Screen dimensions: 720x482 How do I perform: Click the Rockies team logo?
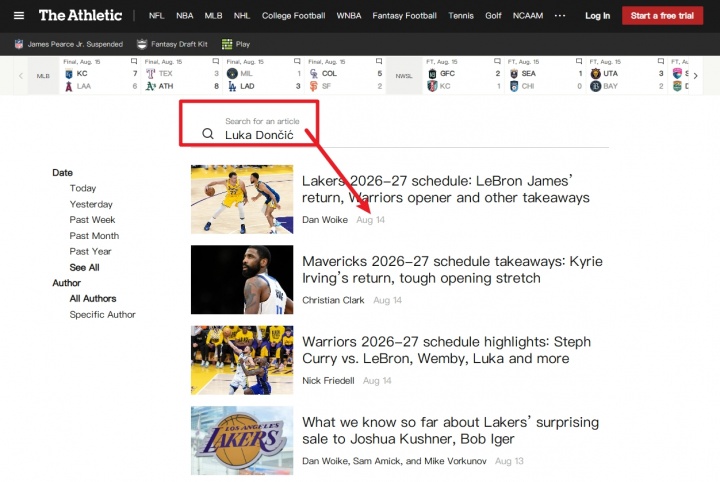click(x=314, y=73)
